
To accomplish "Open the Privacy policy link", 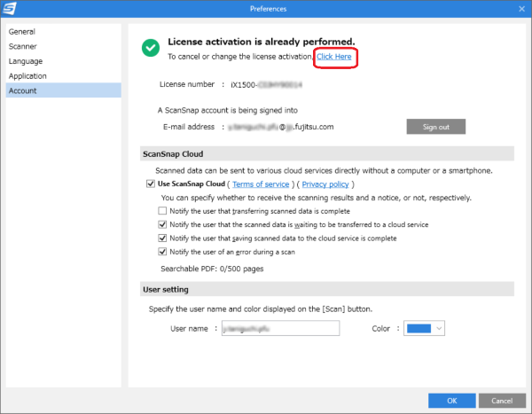I will pyautogui.click(x=325, y=184).
